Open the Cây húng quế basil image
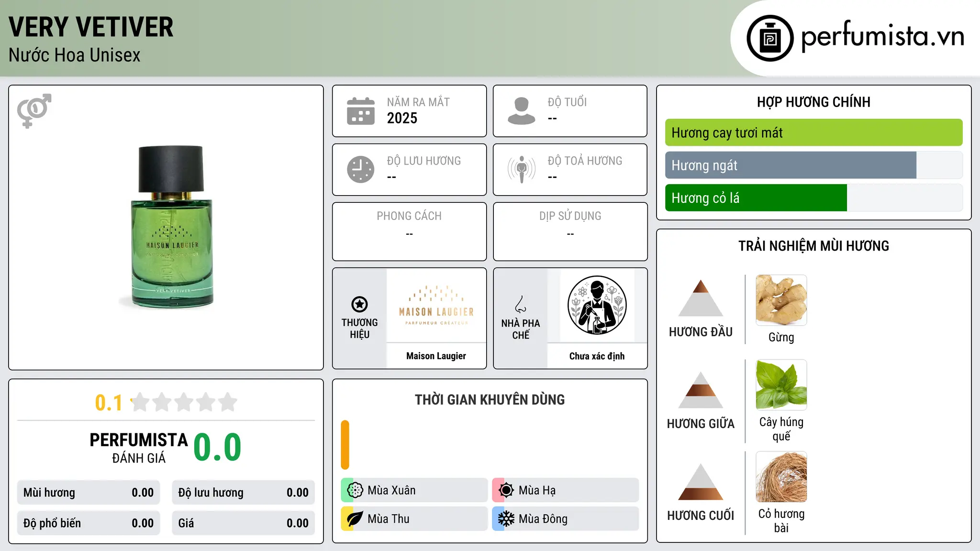 point(781,385)
